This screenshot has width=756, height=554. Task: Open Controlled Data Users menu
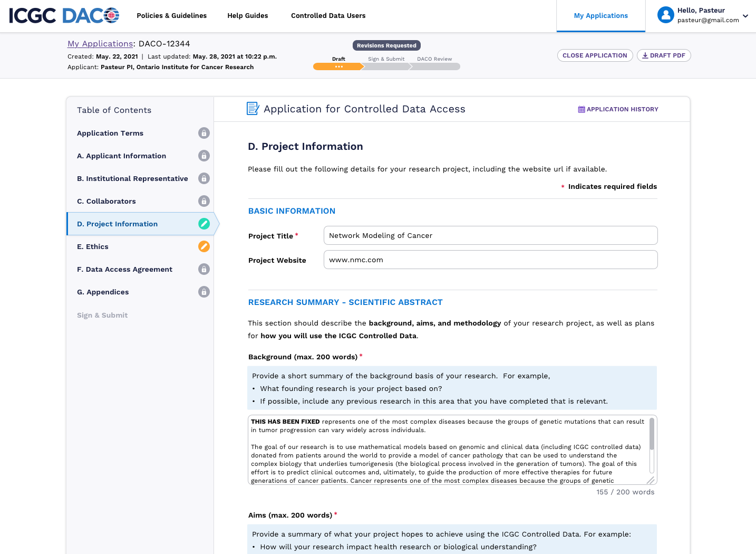(328, 16)
